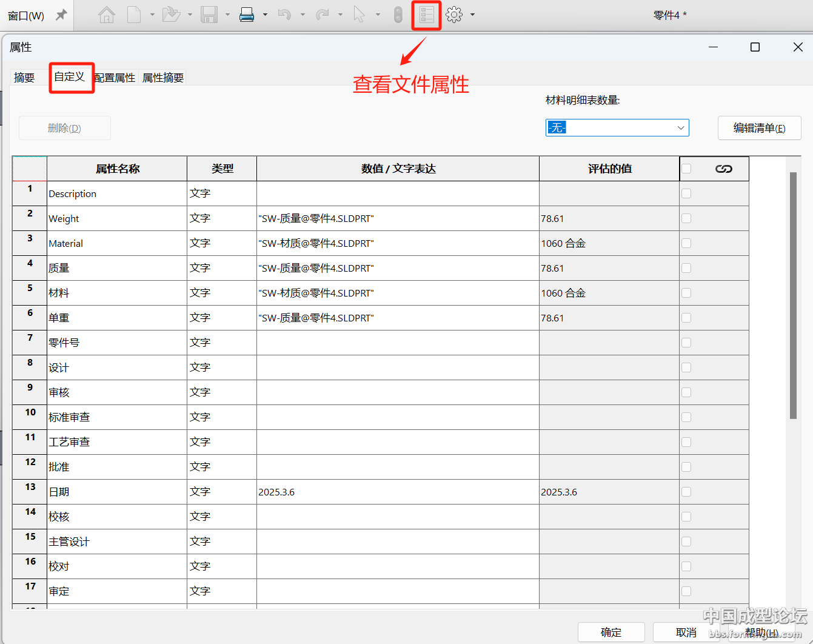Toggle the header checkbox beside link icon
The width and height of the screenshot is (813, 644).
click(686, 169)
